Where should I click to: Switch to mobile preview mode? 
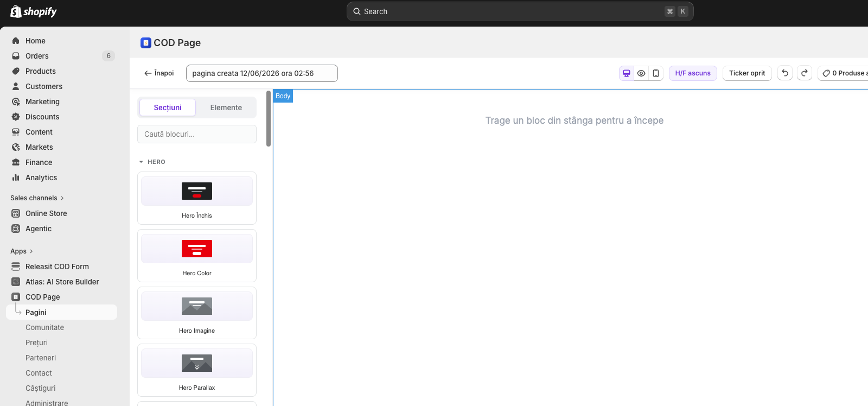656,73
